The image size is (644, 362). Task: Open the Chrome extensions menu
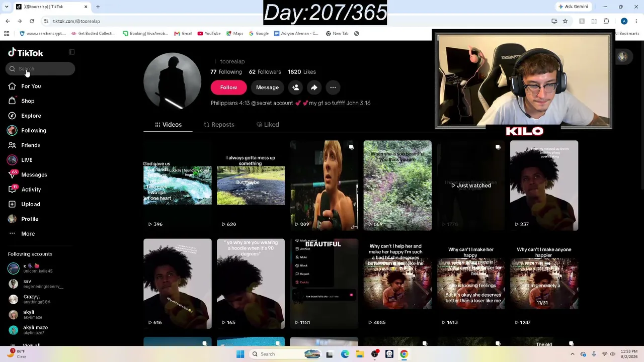(606, 21)
